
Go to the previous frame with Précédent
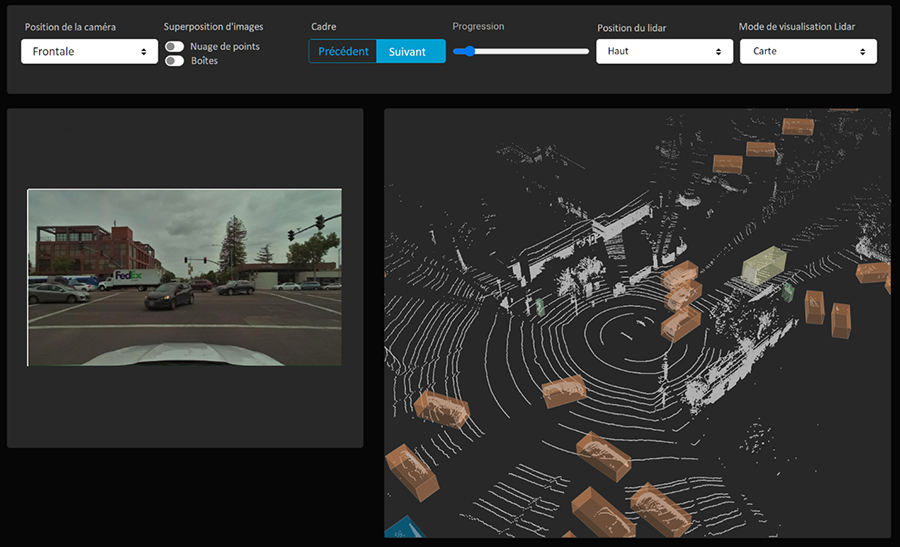click(343, 52)
